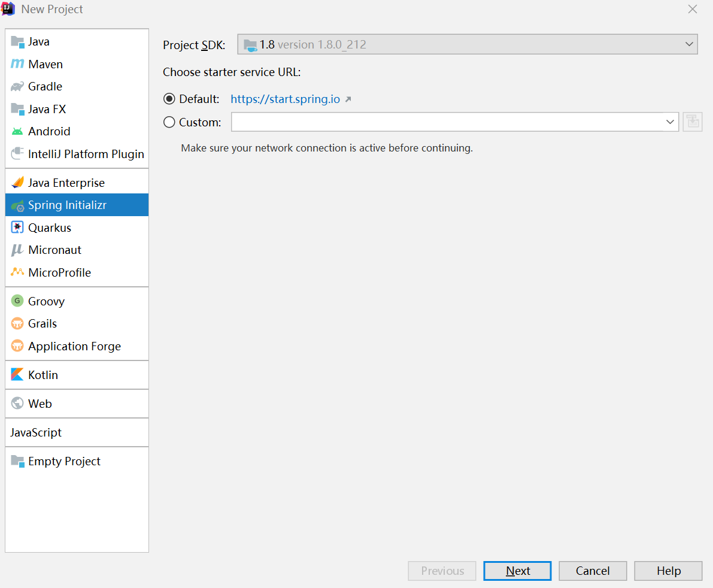This screenshot has width=713, height=588.
Task: Click the disabled Previous button
Action: pyautogui.click(x=442, y=571)
